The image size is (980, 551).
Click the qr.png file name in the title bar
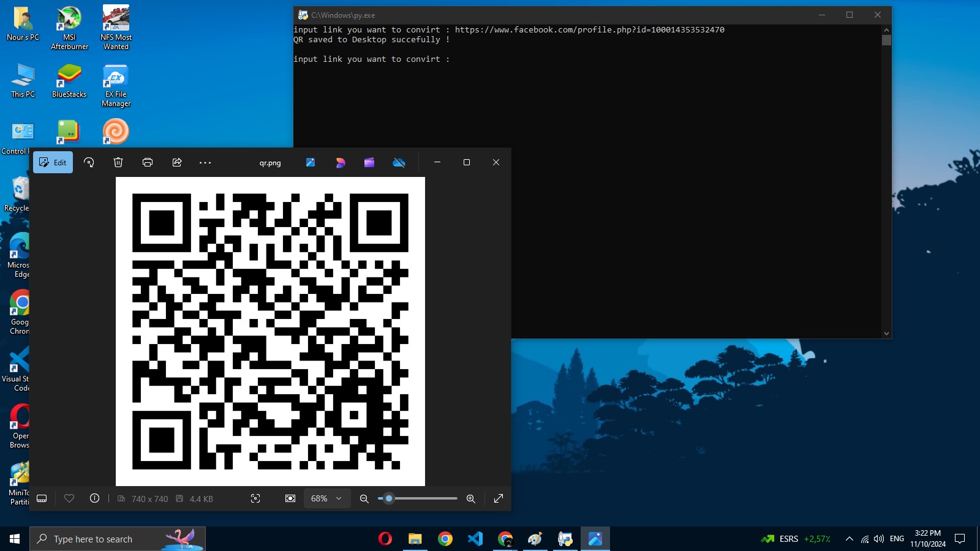pos(270,163)
